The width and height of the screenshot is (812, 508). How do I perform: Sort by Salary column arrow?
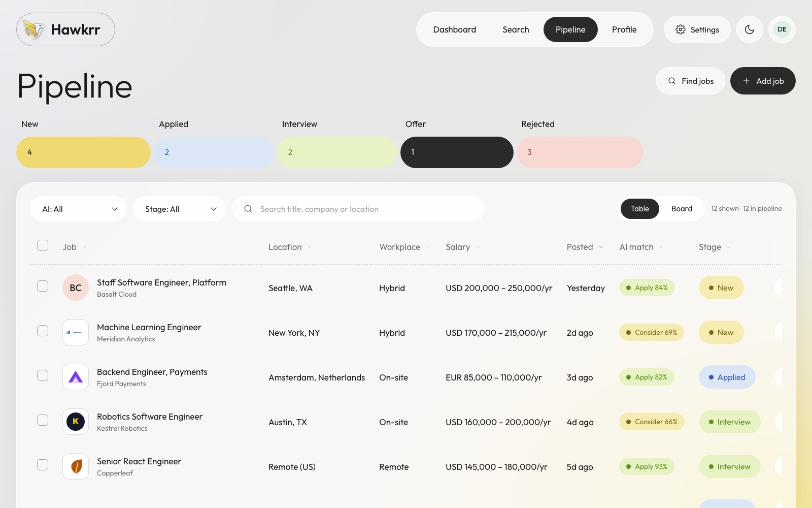point(478,247)
